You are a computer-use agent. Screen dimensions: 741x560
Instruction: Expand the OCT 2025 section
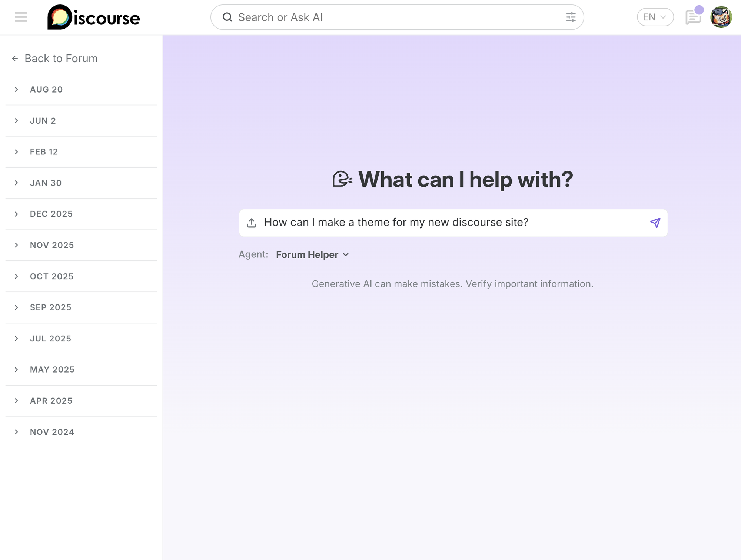[x=81, y=276]
